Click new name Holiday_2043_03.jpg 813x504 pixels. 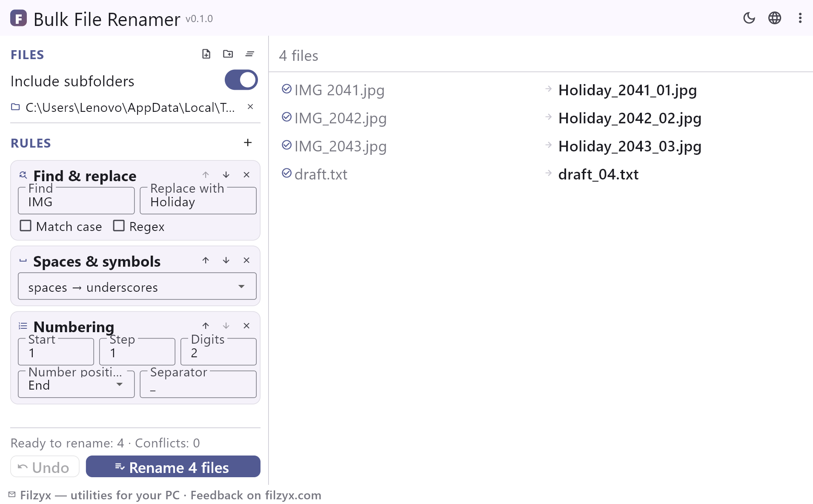point(630,146)
